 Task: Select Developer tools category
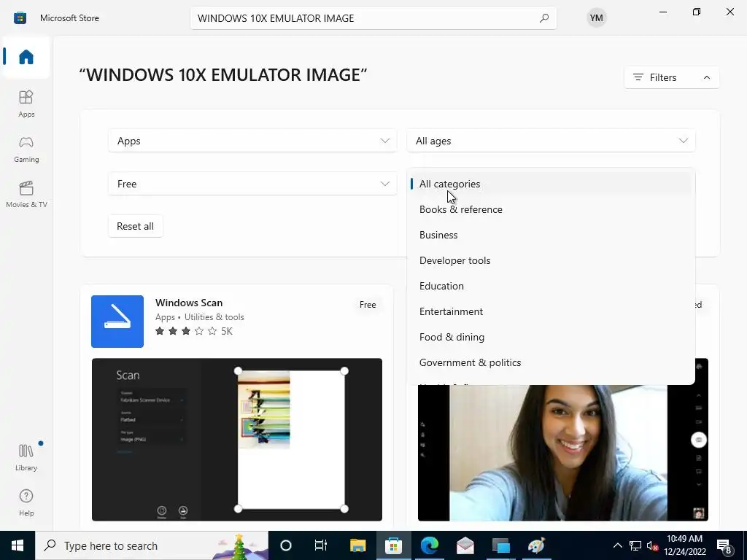coord(551,260)
